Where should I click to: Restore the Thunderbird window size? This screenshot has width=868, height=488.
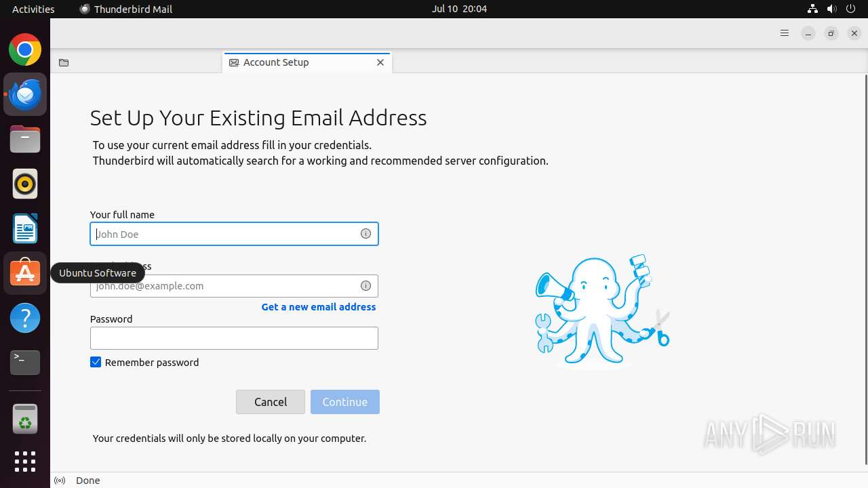831,33
